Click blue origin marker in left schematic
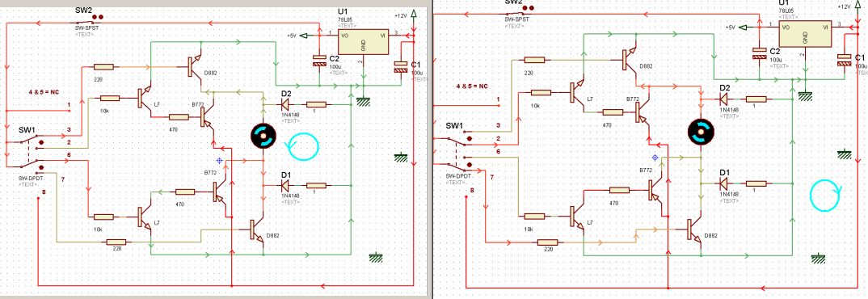Screen dimensions: 868x299 220,160
